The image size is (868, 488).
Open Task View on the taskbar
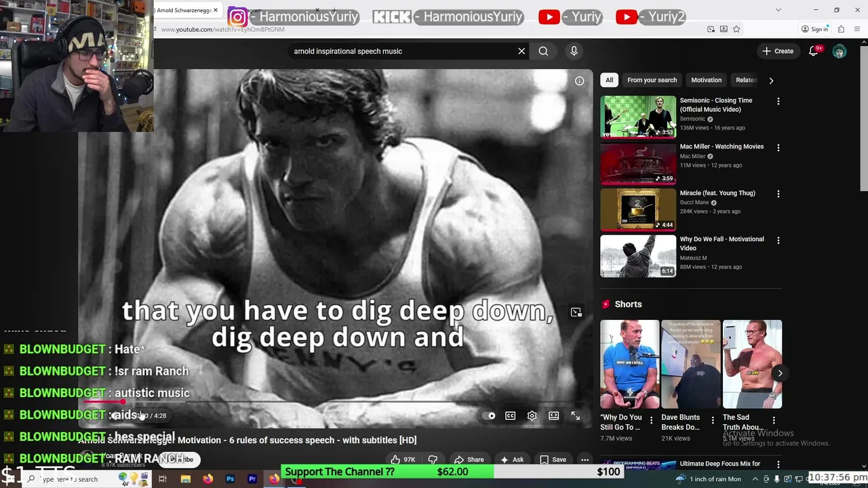point(163,479)
